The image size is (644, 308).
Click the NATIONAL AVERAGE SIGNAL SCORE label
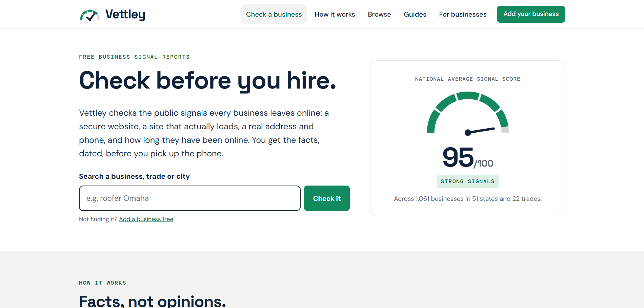(467, 79)
